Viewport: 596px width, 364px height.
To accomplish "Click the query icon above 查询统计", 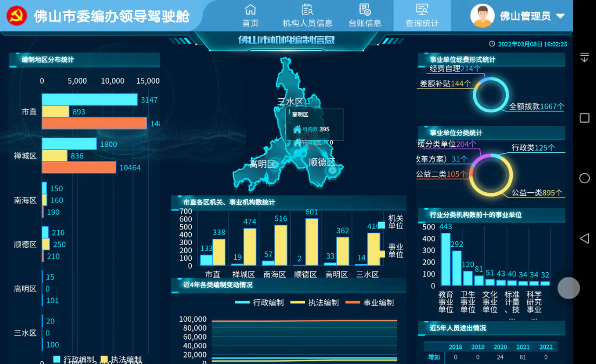I will 422,10.
